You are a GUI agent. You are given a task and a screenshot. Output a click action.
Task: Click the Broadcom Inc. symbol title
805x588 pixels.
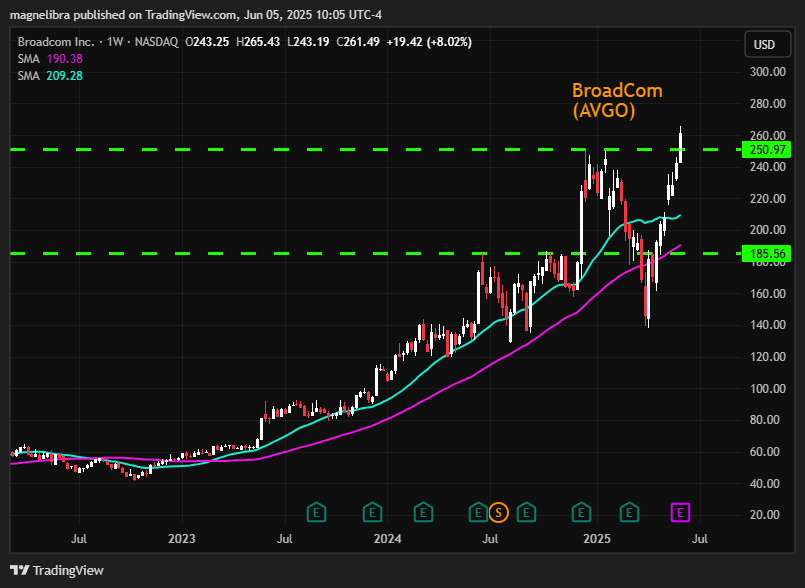tap(56, 42)
